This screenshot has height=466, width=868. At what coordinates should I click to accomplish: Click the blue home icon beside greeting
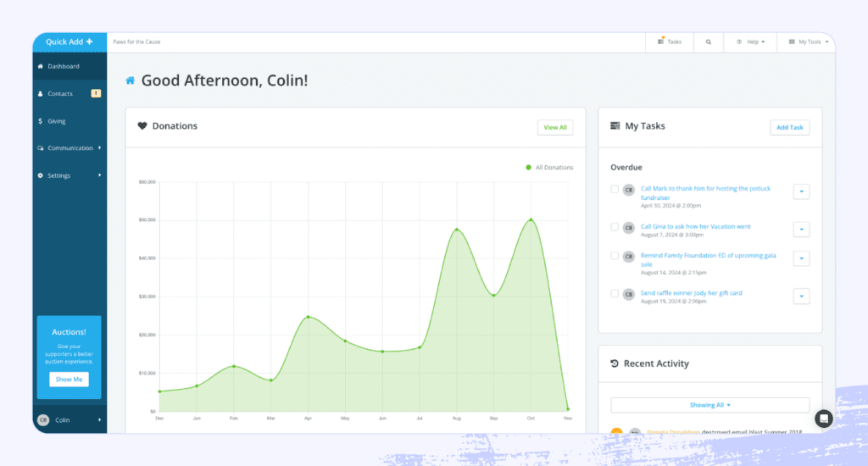pos(130,80)
